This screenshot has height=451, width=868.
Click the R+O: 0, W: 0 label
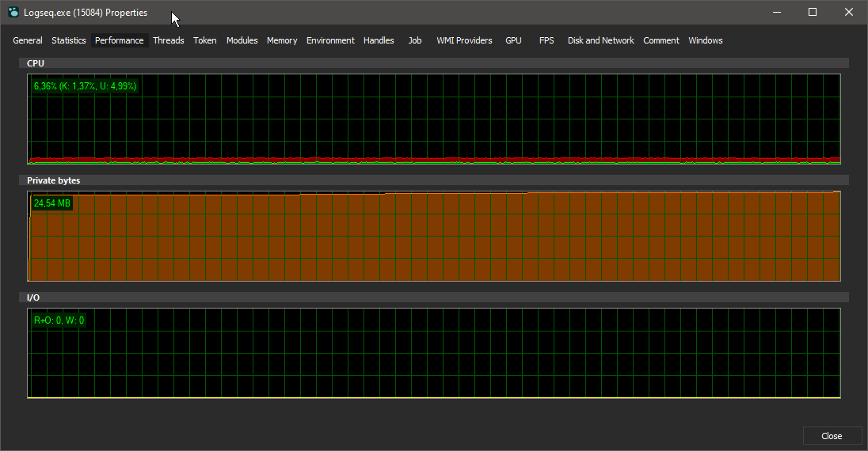point(59,320)
